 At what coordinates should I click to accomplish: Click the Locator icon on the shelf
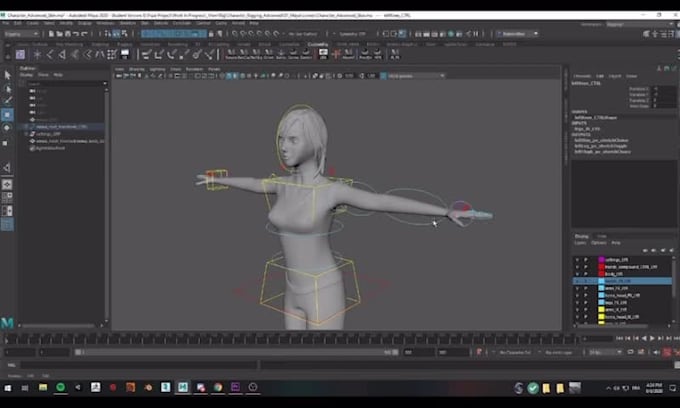pos(37,54)
